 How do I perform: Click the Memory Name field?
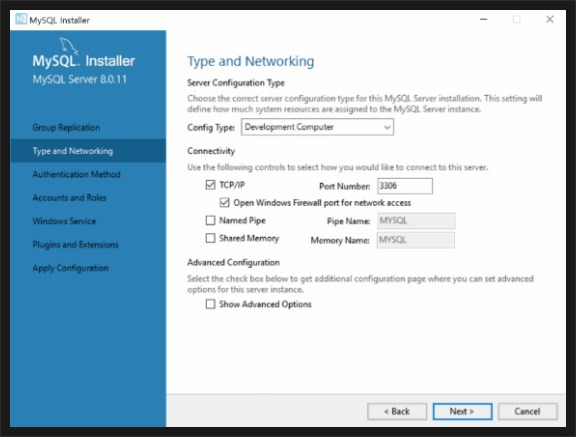coord(416,240)
